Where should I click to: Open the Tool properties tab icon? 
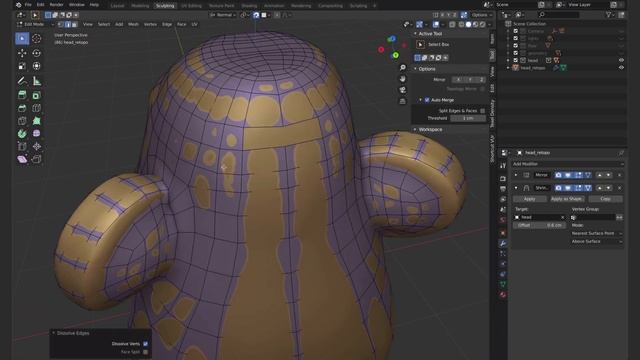pyautogui.click(x=503, y=166)
